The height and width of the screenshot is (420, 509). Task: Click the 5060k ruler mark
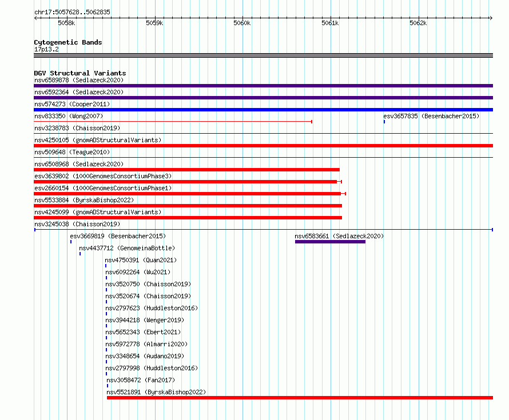(x=242, y=23)
